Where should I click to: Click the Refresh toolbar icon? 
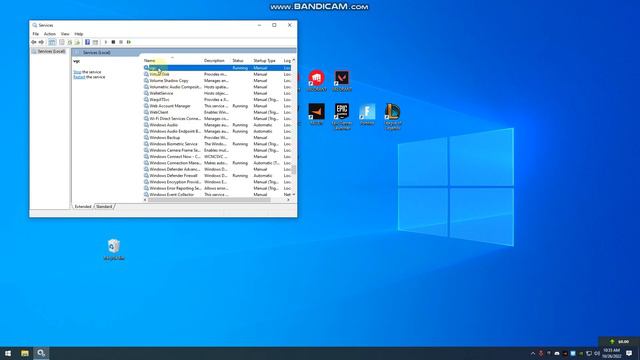70,42
